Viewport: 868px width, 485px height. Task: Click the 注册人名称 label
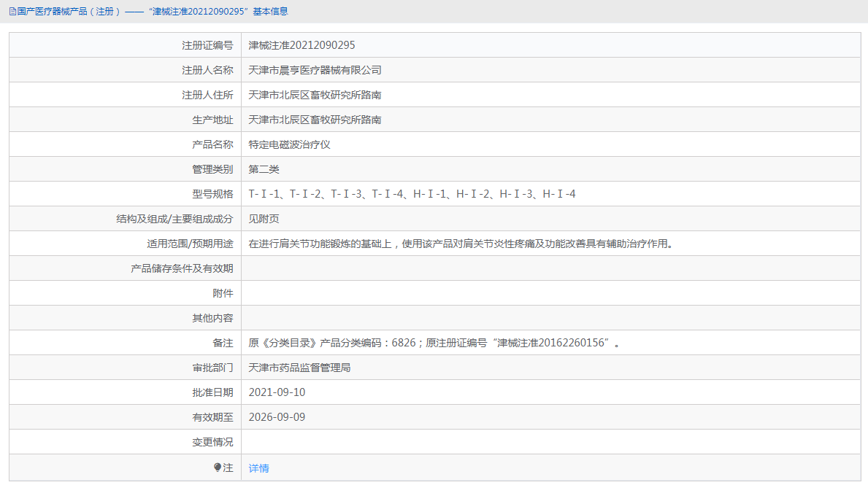[207, 70]
